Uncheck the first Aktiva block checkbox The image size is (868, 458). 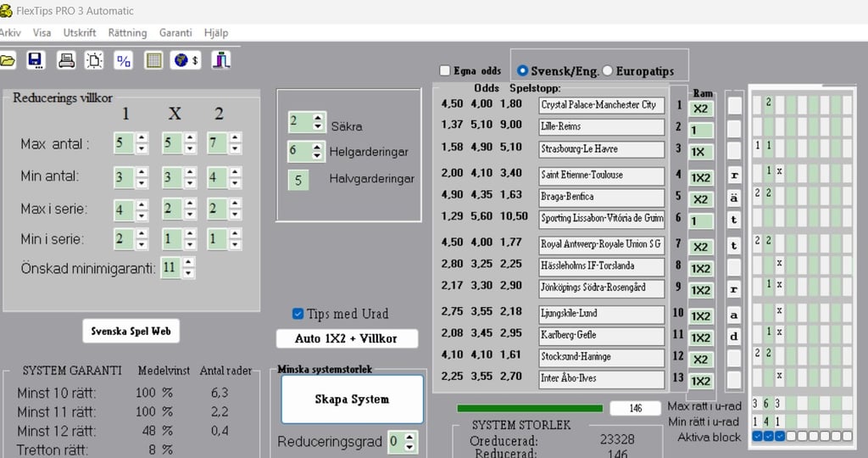click(757, 437)
